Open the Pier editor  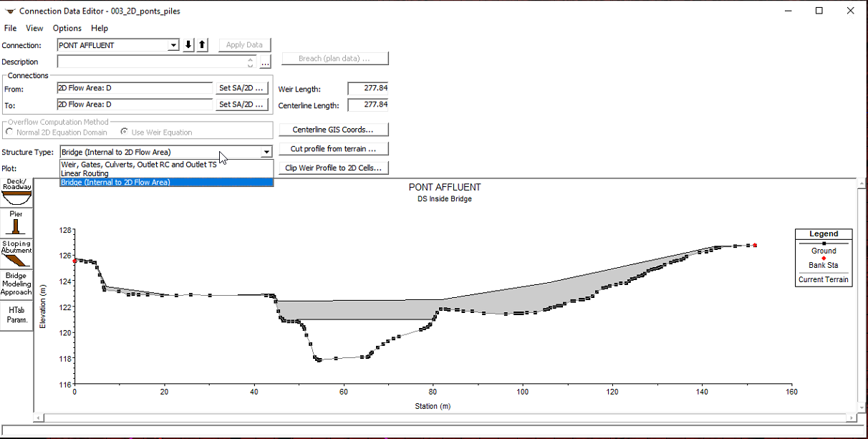16,223
